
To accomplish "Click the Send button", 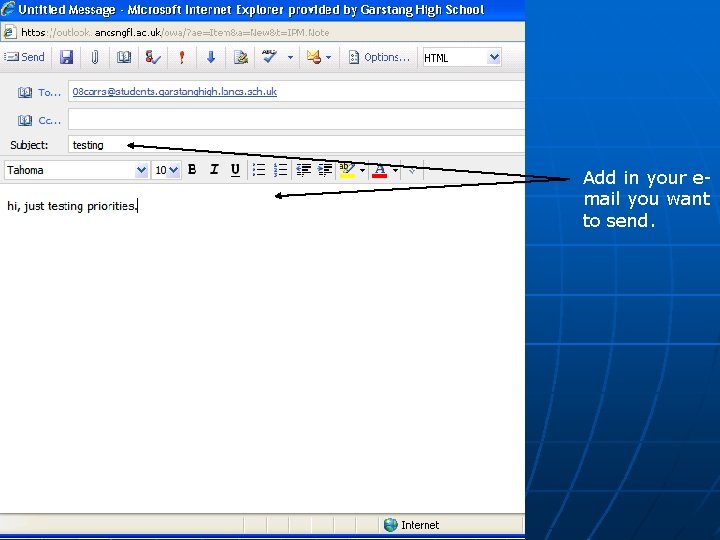I will (x=24, y=57).
